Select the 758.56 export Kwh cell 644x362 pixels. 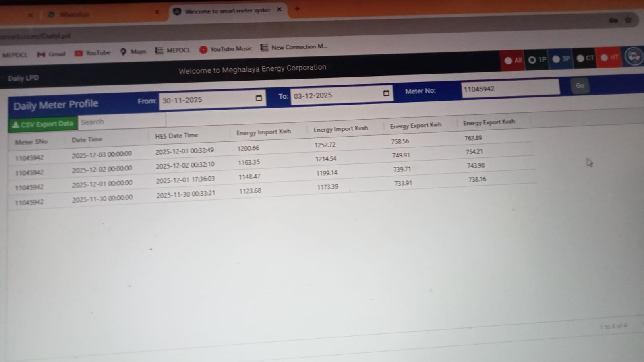click(400, 141)
